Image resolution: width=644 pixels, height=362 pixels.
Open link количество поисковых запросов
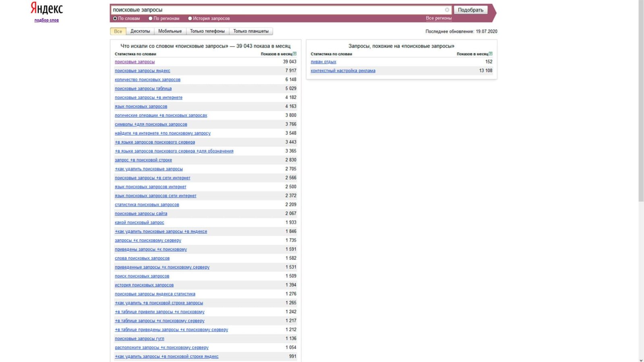point(147,80)
